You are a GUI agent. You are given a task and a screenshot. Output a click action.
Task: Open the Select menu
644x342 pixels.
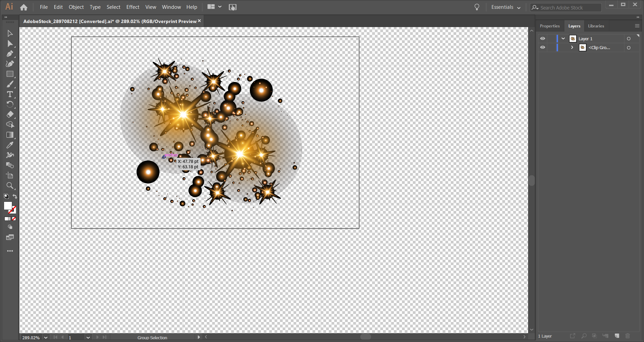113,7
